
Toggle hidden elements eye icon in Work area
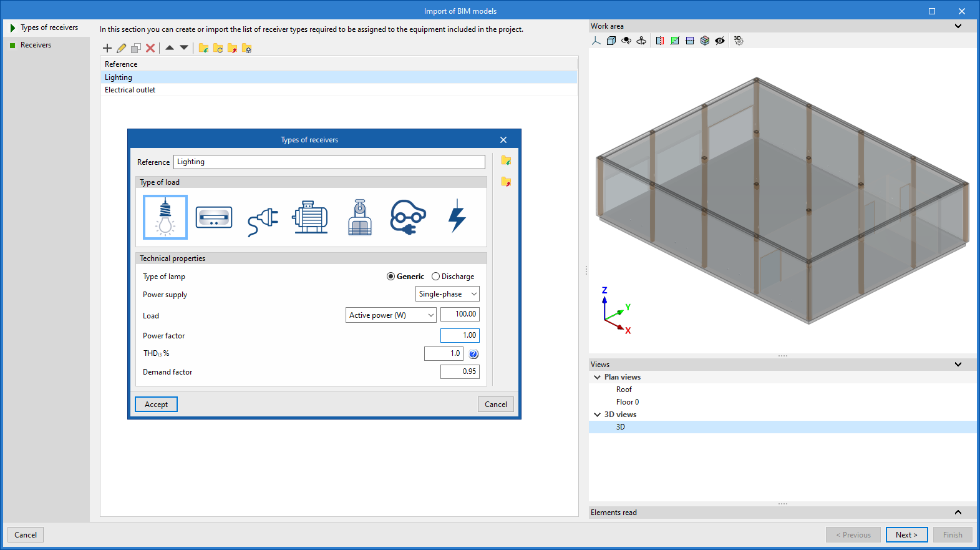pos(720,41)
